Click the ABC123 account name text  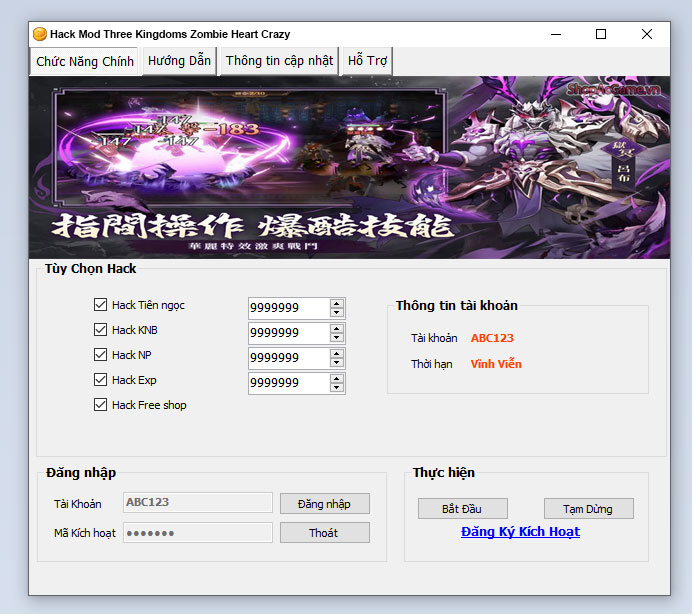pyautogui.click(x=492, y=338)
